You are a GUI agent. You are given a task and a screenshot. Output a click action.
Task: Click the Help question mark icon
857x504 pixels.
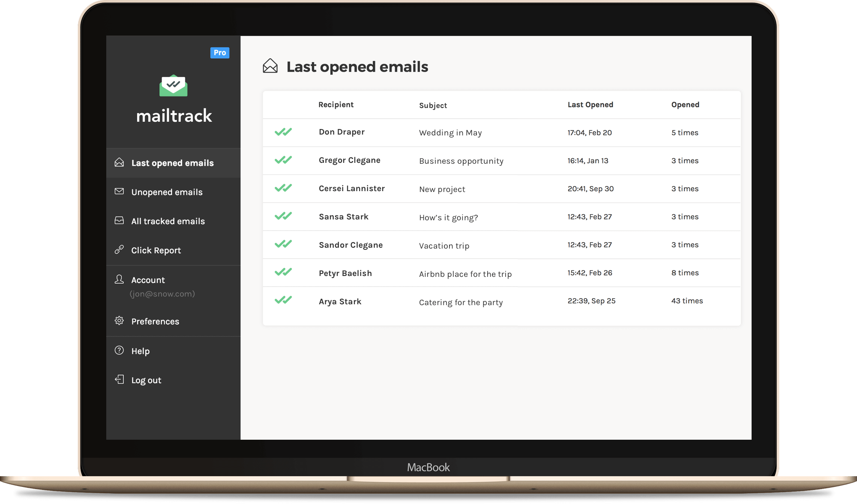coord(119,350)
